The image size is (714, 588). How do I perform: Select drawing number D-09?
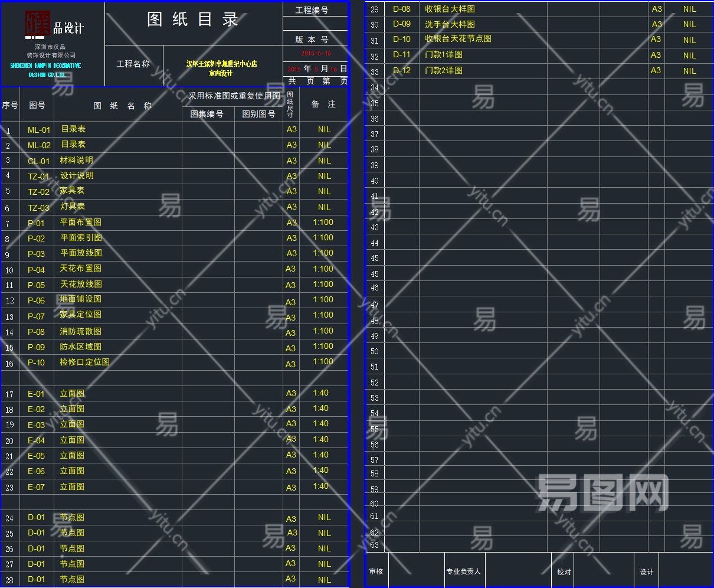tap(402, 24)
